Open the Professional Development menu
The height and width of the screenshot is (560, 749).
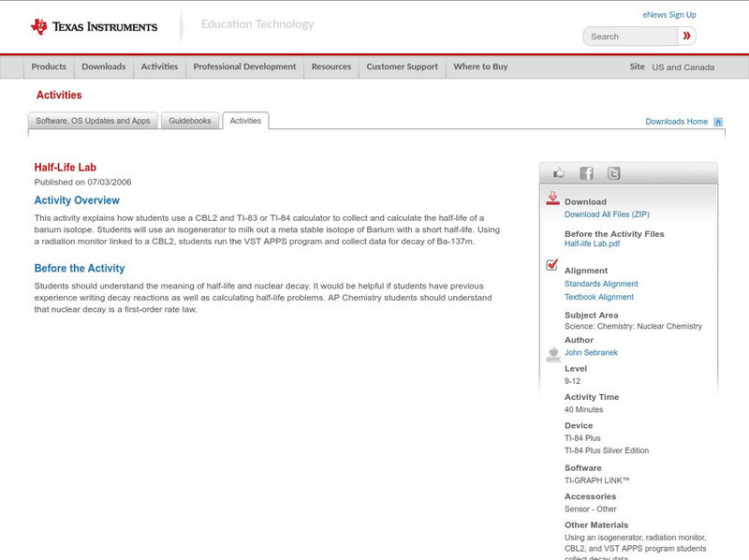[x=244, y=66]
